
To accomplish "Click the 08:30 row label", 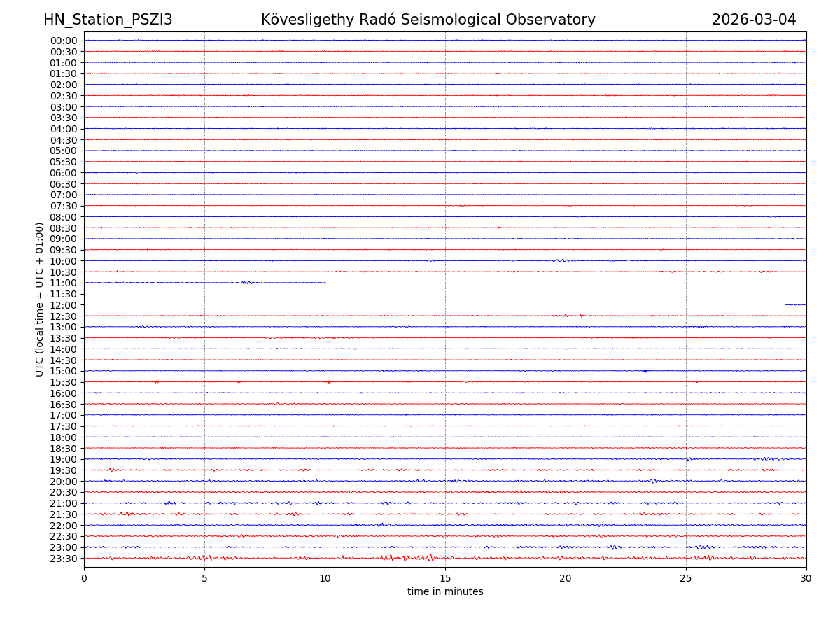I will 64,228.
